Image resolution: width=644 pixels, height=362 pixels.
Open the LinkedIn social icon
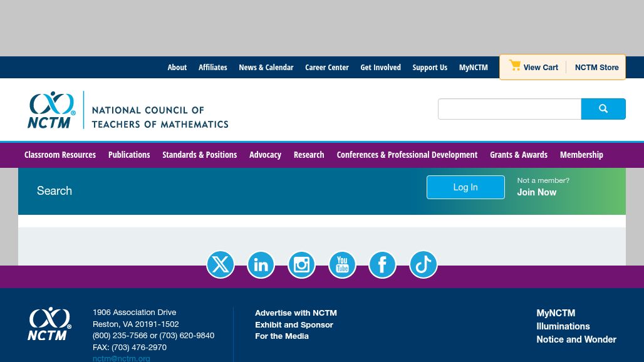[261, 265]
